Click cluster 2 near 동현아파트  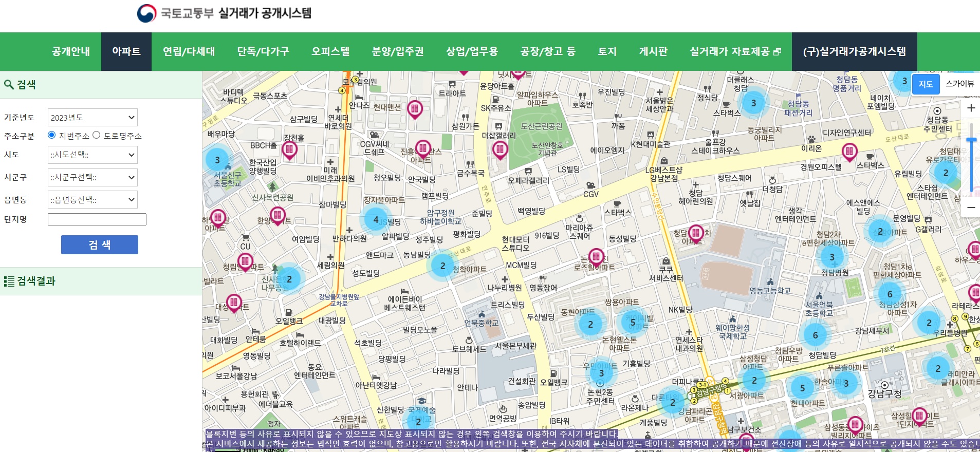click(590, 324)
